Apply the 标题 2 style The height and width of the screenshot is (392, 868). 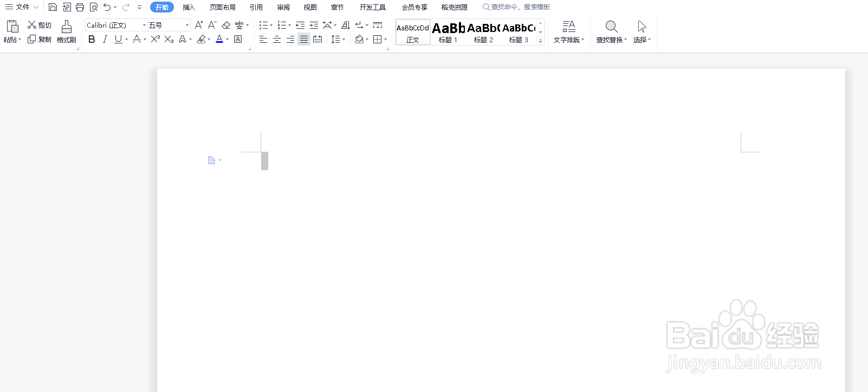pyautogui.click(x=483, y=33)
